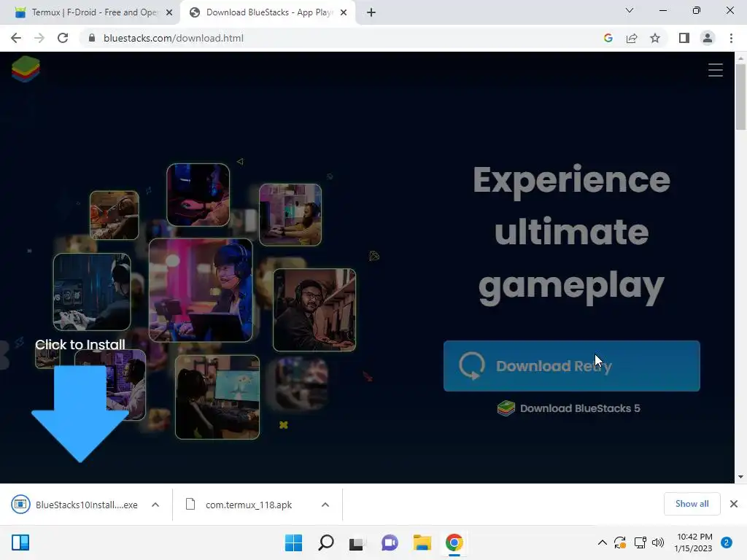Click the Google icon in address bar
Viewport: 747px width, 560px height.
pos(608,38)
